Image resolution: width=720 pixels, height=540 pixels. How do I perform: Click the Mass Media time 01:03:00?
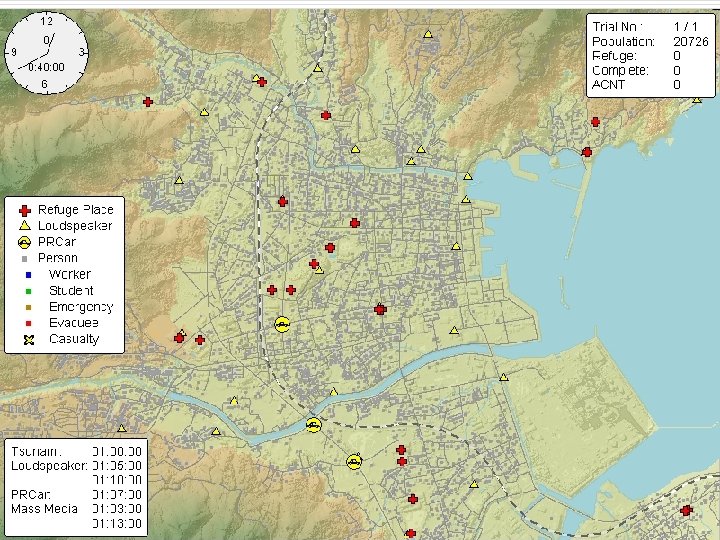(x=117, y=509)
